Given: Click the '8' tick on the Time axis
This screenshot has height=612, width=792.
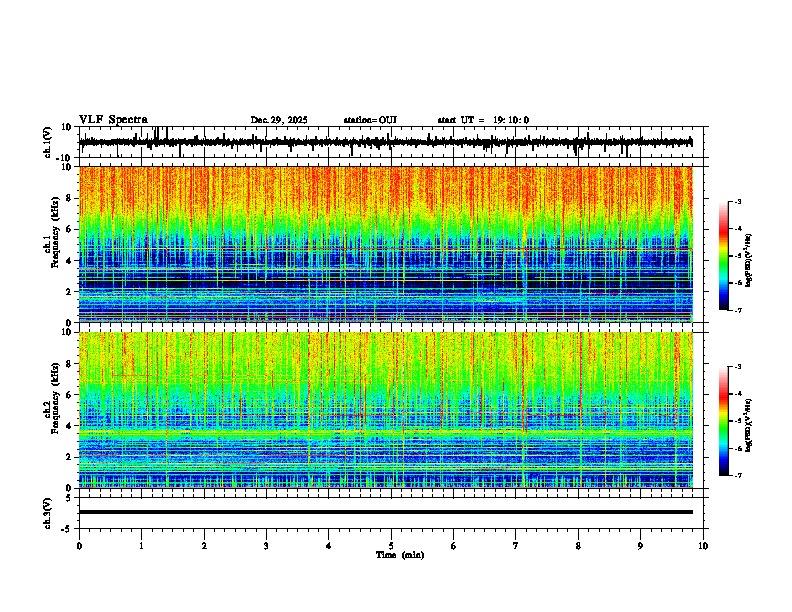Looking at the screenshot, I should (578, 546).
